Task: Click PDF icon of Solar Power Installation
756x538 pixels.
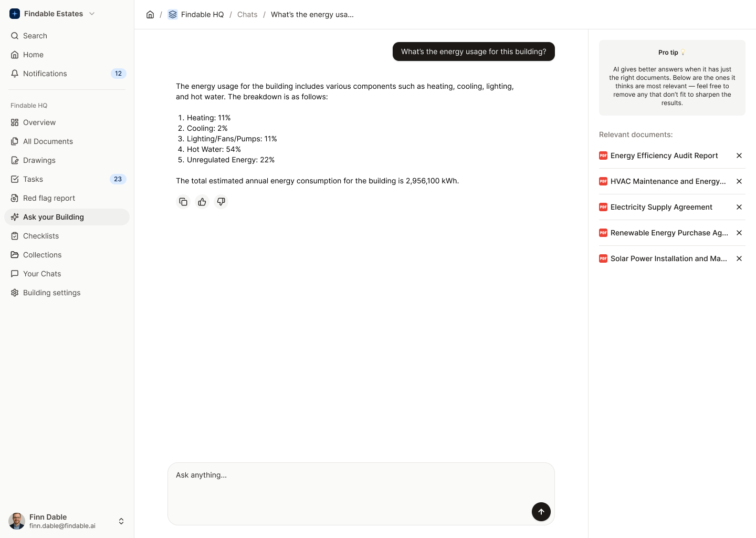Action: click(x=603, y=258)
